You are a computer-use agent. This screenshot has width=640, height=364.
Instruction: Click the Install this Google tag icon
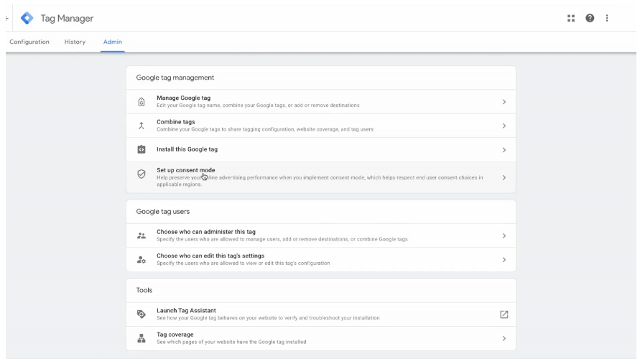(x=142, y=149)
